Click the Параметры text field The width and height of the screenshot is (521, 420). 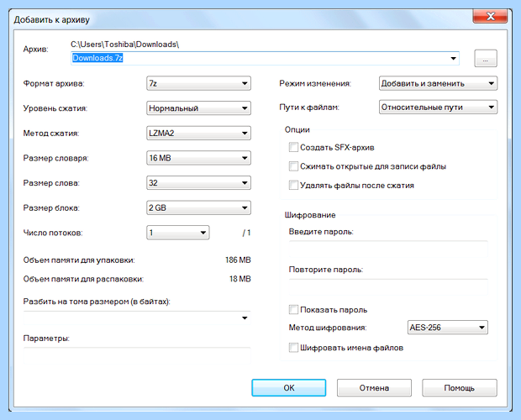[137, 355]
